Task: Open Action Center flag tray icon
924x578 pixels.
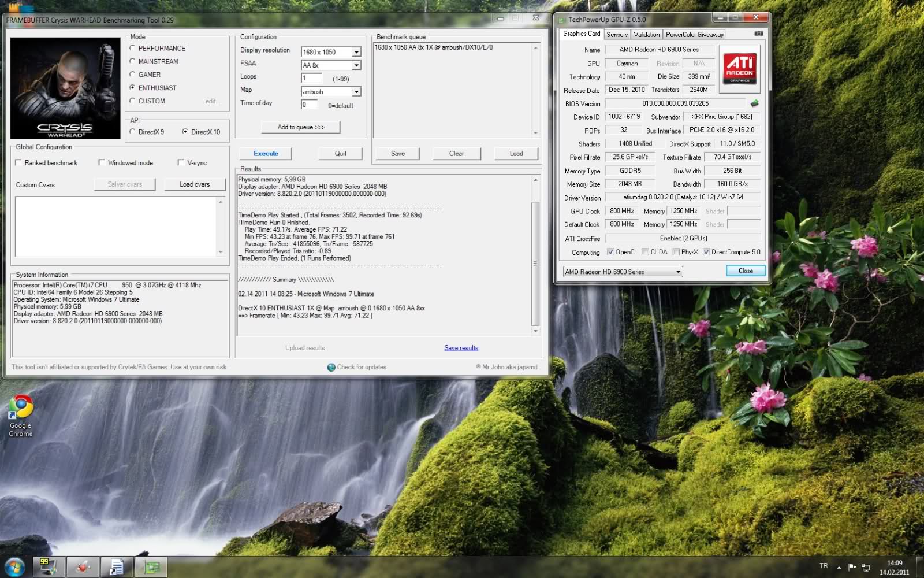Action: pos(852,567)
